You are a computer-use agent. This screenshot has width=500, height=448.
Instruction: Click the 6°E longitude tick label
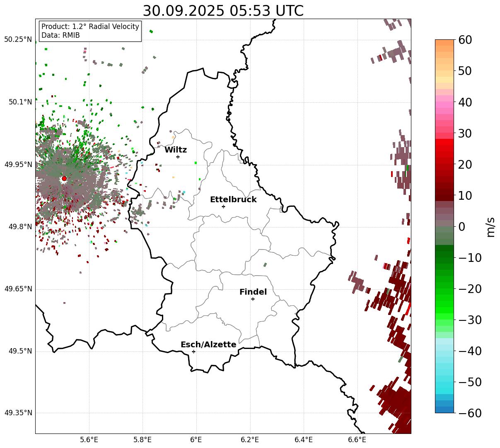point(196,440)
